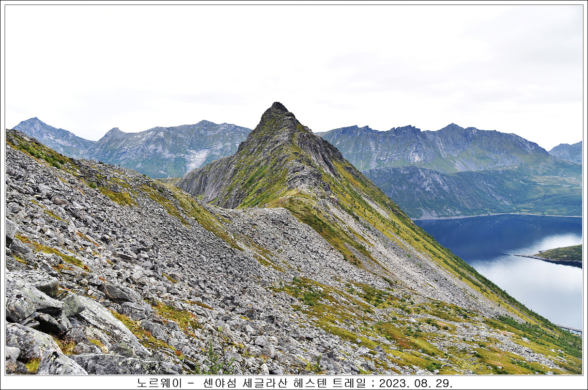This screenshot has width=588, height=390.
Task: Click the Korean caption text below the photo
Action: [x=294, y=383]
